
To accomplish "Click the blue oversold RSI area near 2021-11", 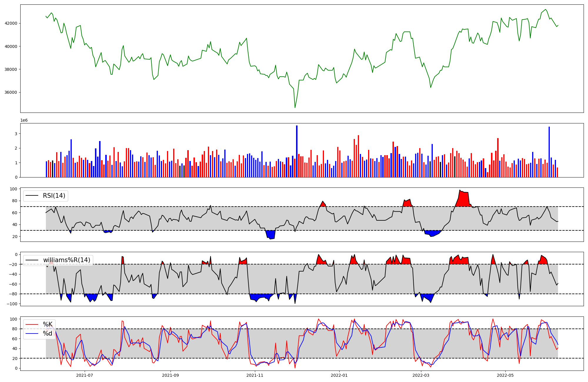I will [271, 234].
